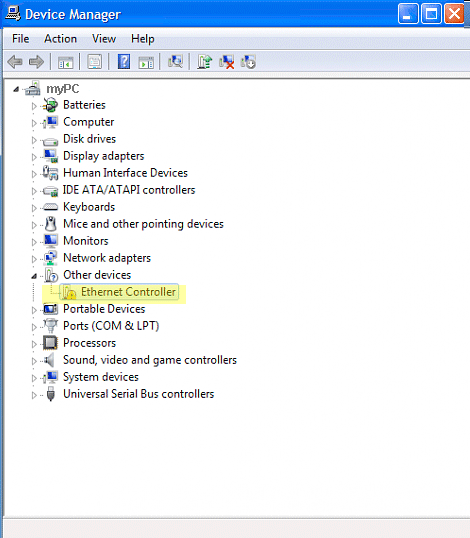Minimize the Device Manager window

coord(408,14)
